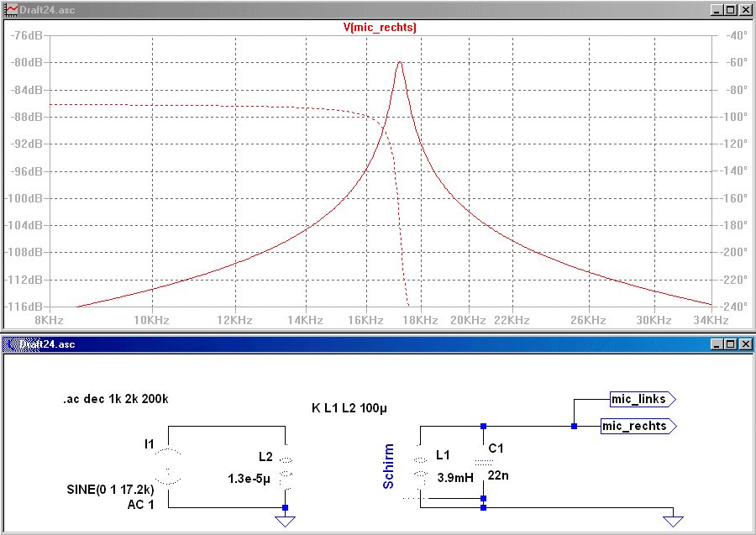Click the mic_links net label

pyautogui.click(x=643, y=399)
